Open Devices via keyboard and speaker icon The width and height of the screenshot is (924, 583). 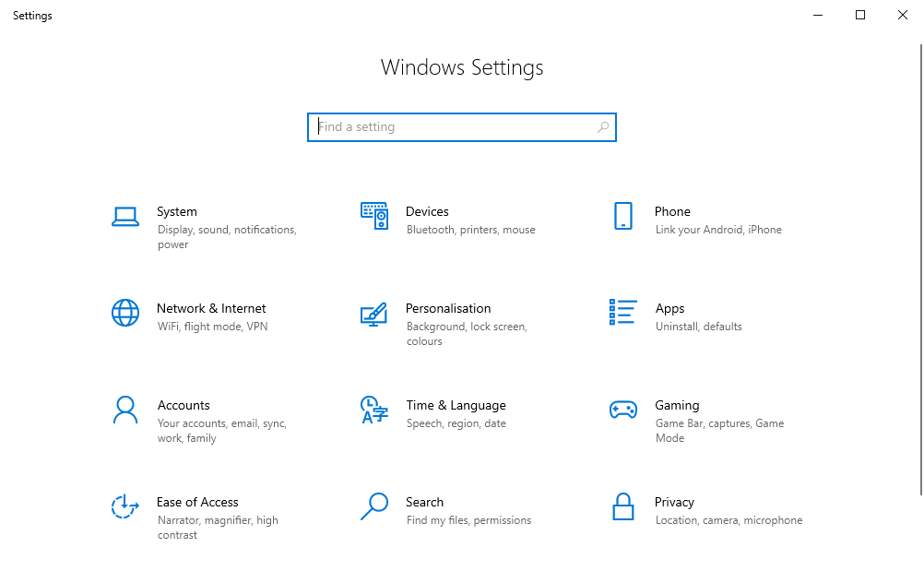(373, 217)
